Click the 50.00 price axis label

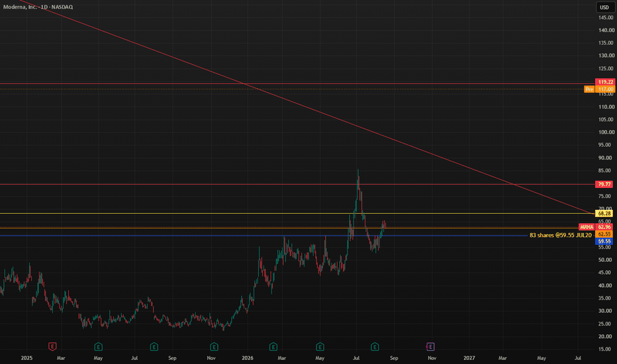pos(606,259)
